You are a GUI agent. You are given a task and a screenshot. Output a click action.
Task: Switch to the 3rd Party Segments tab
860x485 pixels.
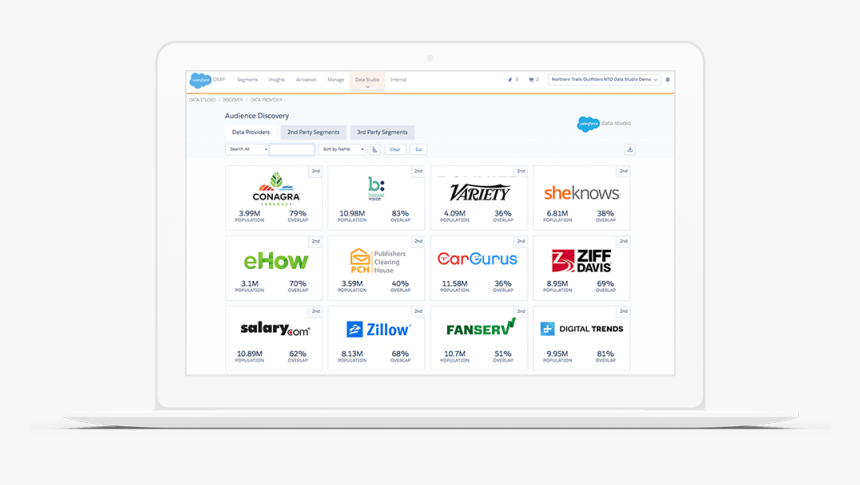(382, 132)
